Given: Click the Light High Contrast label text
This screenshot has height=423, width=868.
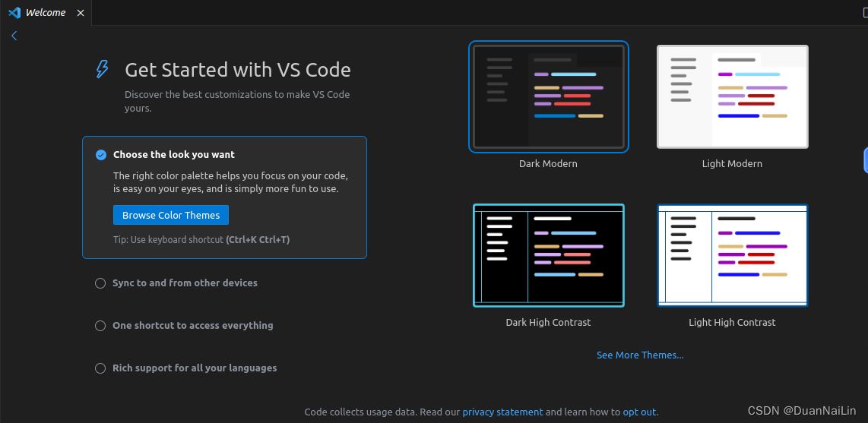Looking at the screenshot, I should coord(732,322).
